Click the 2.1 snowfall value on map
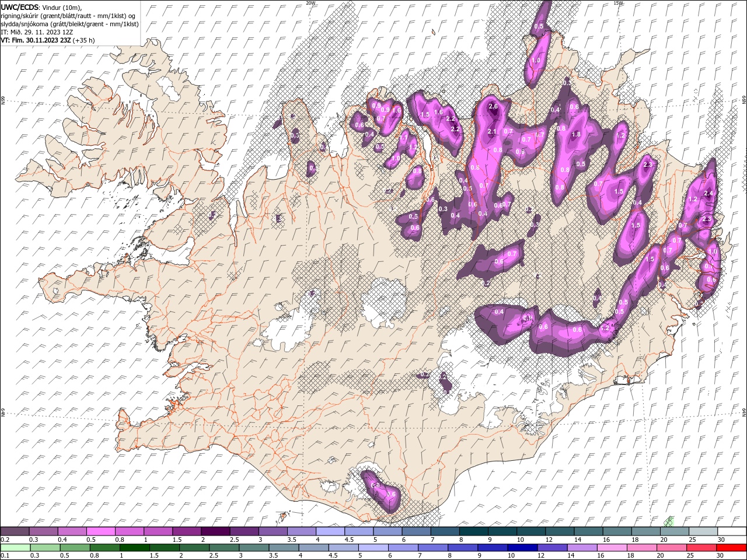 pyautogui.click(x=491, y=132)
